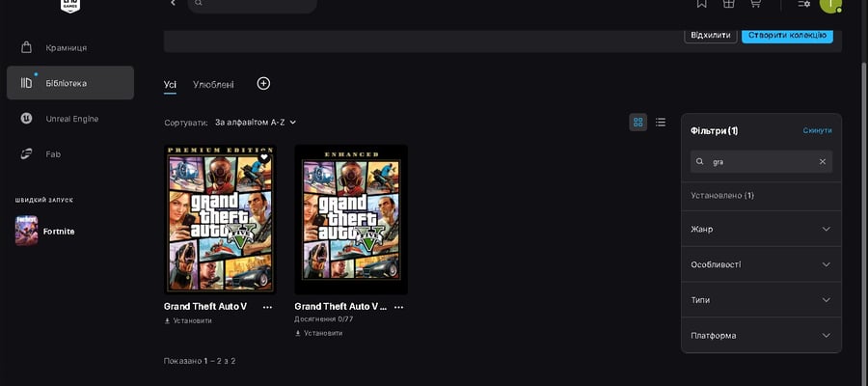
Task: Open the settings sliders icon
Action: (803, 4)
